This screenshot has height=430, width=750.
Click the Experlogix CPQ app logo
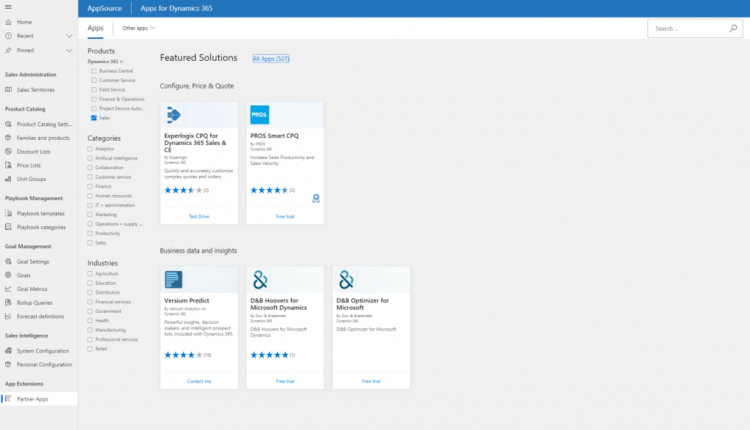[x=173, y=113]
